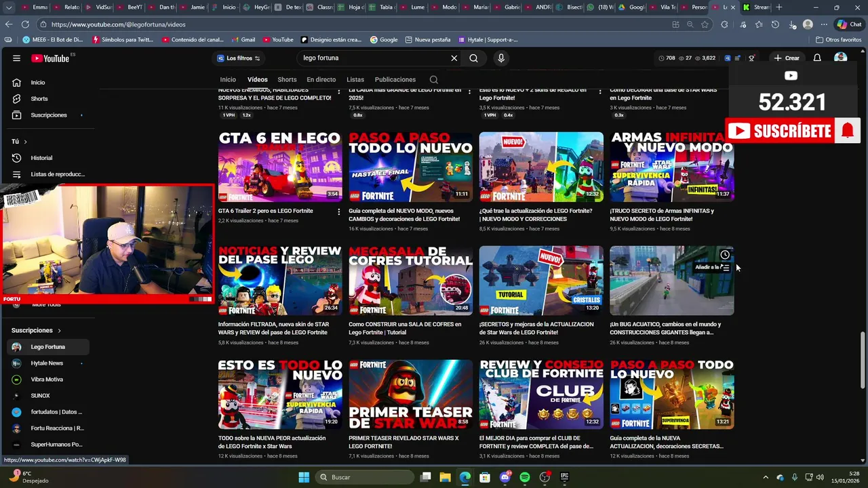This screenshot has width=868, height=488.
Task: Expand the Tú section chevron
Action: tap(25, 142)
